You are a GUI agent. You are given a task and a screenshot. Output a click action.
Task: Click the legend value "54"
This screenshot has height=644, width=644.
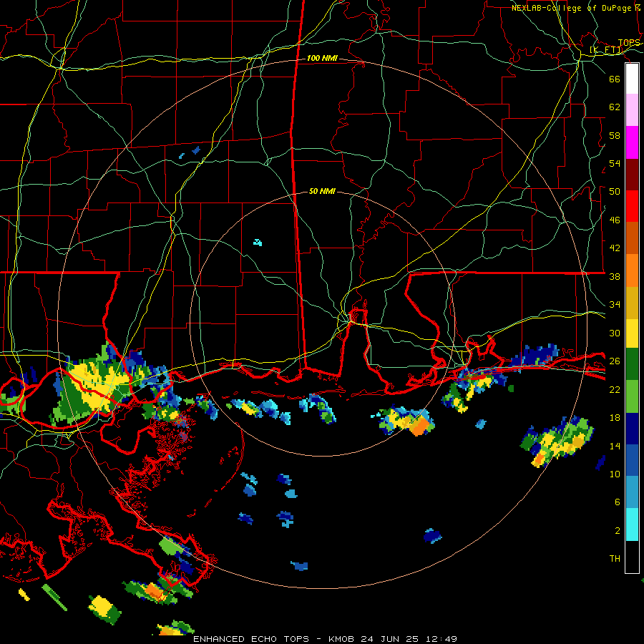click(615, 163)
